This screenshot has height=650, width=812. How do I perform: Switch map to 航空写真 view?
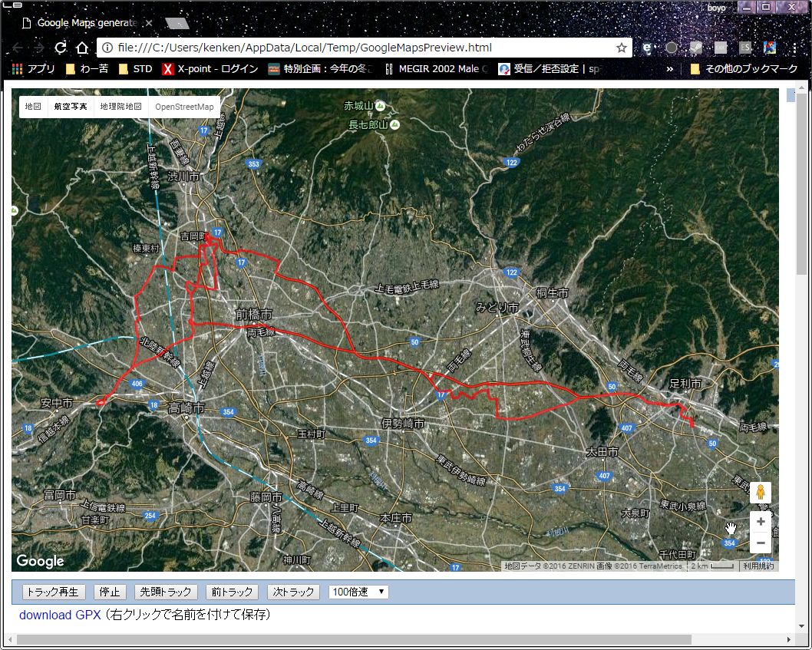pos(71,107)
